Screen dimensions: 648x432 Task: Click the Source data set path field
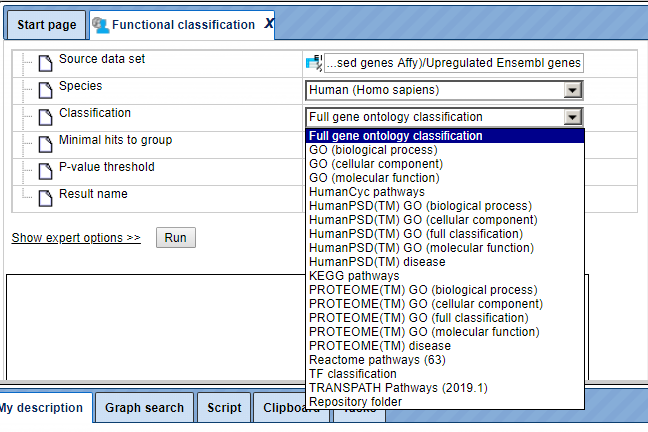[x=454, y=63]
